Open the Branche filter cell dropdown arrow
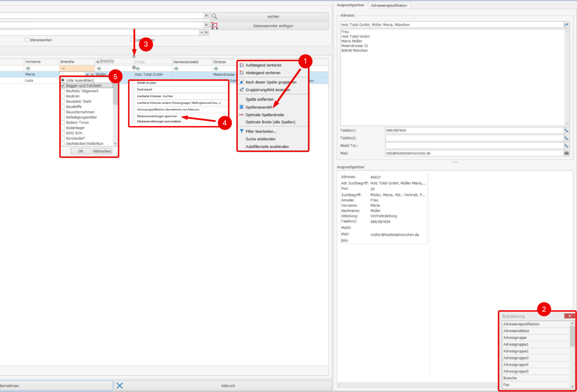 click(87, 74)
